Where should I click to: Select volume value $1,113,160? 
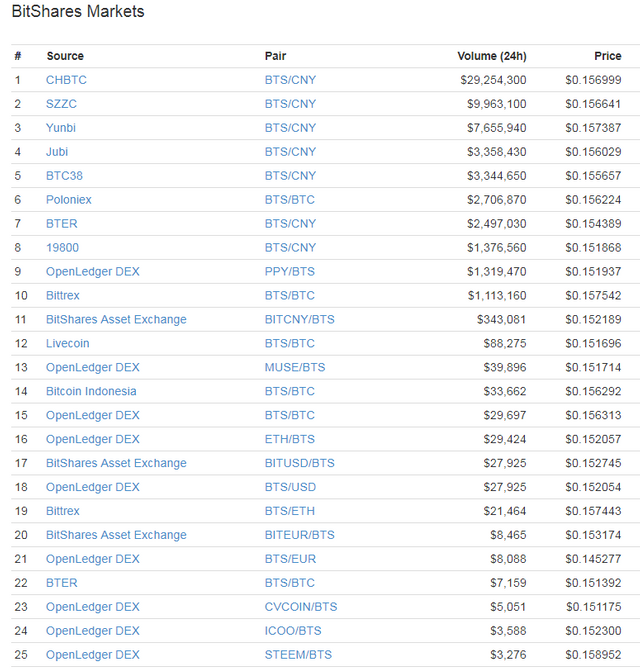point(497,295)
